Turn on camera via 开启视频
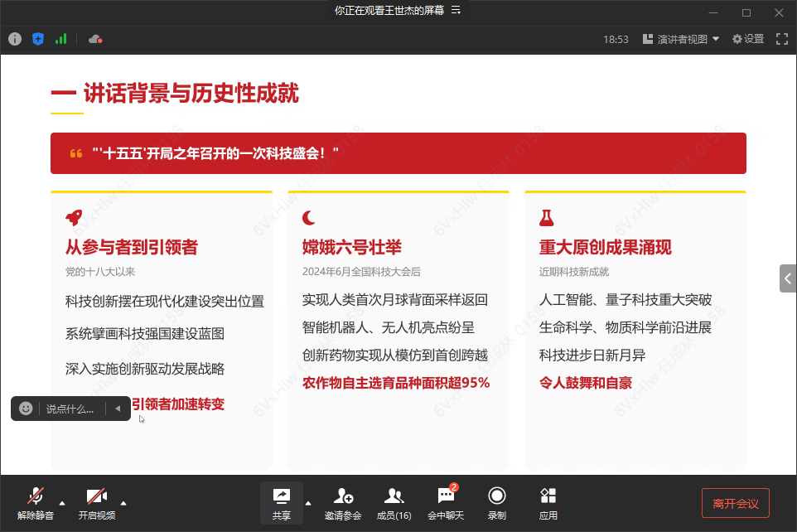 coord(97,504)
